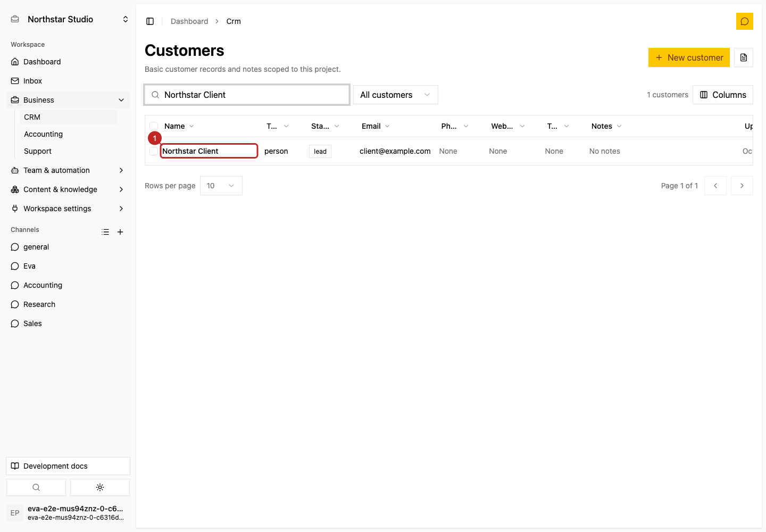Open the Notes column header menu
766x532 pixels.
pyautogui.click(x=606, y=126)
